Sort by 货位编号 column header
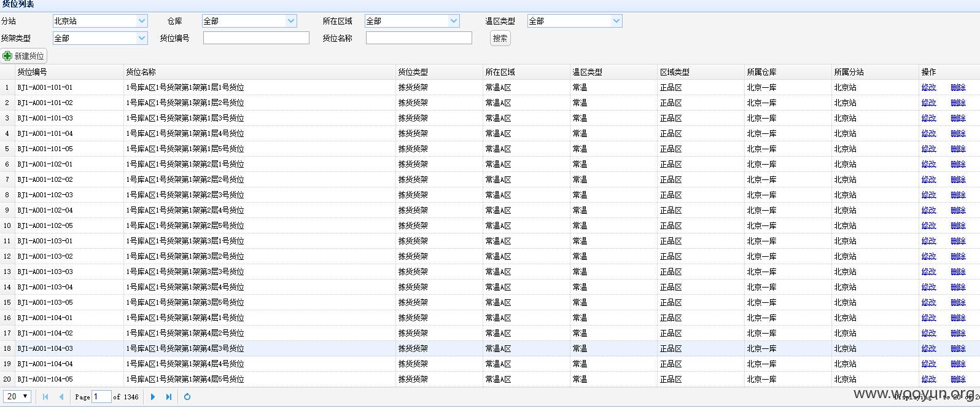The image size is (980, 411). 69,72
